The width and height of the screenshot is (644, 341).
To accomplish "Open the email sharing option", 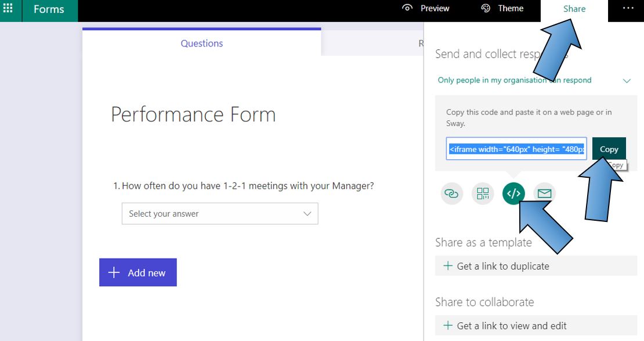I will coord(544,193).
